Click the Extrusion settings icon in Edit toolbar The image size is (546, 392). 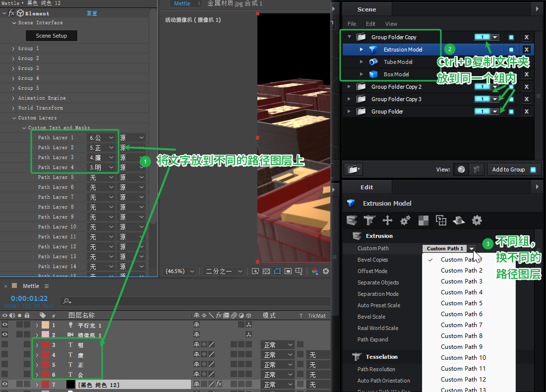(352, 220)
